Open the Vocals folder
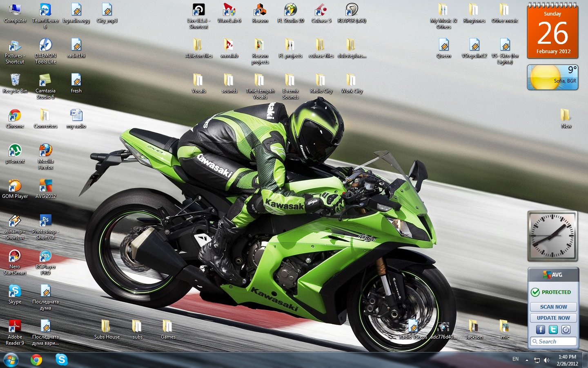Viewport: 588px width, 368px height. click(x=199, y=83)
